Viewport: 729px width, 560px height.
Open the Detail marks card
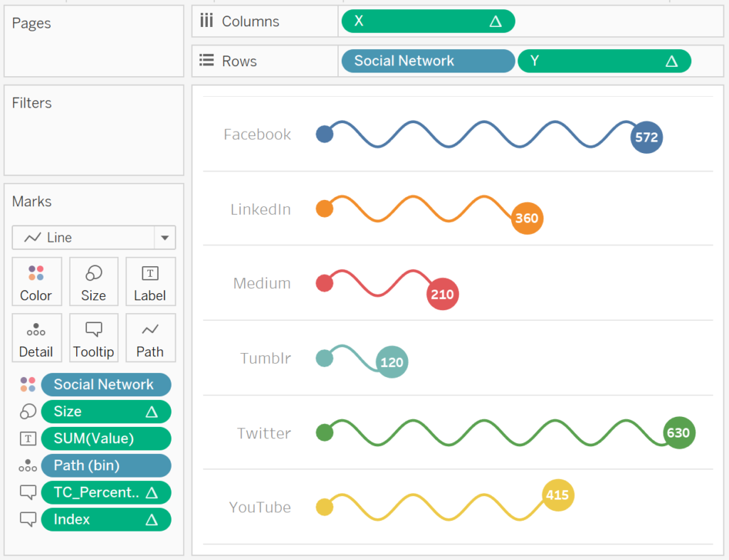point(36,338)
